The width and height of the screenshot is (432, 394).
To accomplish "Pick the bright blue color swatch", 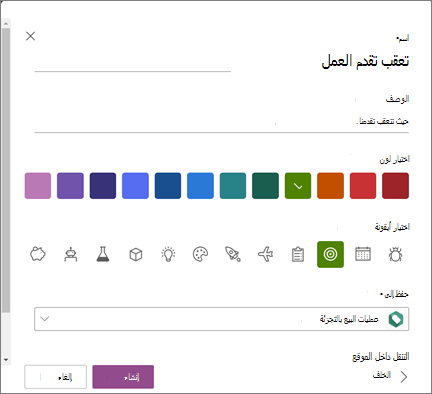I will click(x=200, y=186).
